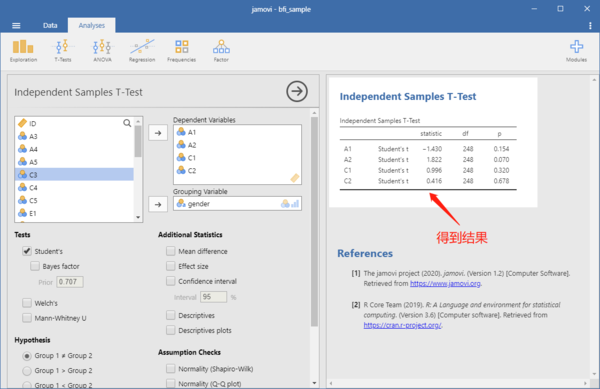600x389 pixels.
Task: Click the confidence Interval field 95
Action: [x=214, y=297]
